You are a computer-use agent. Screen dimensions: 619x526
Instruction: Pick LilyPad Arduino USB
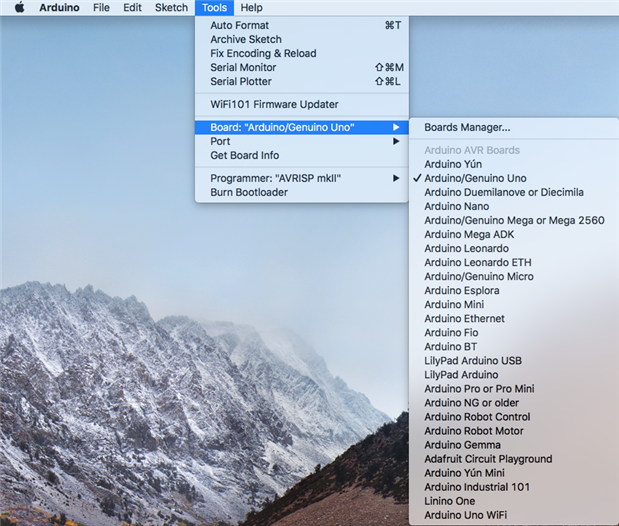click(x=514, y=361)
